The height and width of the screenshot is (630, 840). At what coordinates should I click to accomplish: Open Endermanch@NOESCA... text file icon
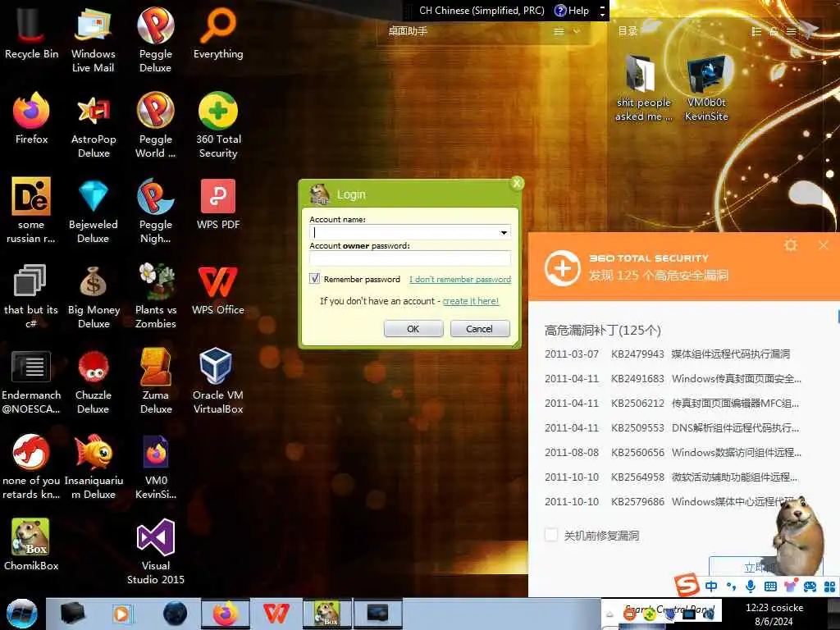[31, 381]
